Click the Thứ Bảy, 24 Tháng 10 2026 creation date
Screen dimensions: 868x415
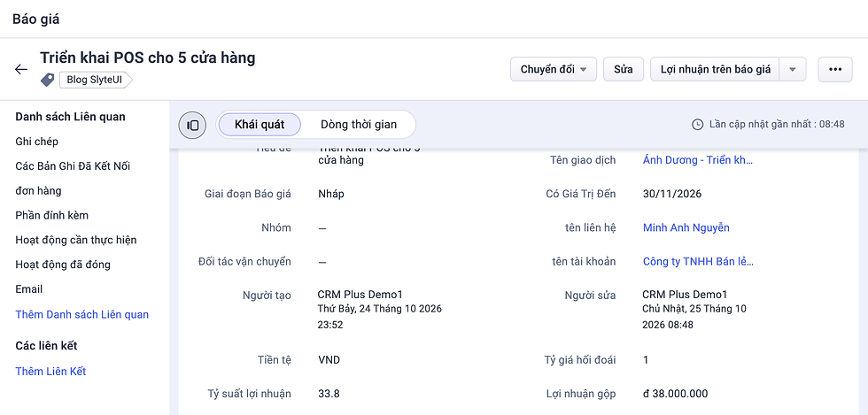380,309
